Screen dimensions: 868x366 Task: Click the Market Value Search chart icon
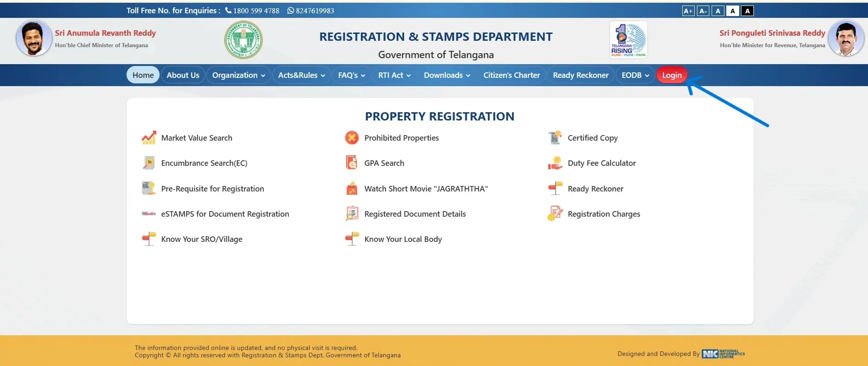click(149, 137)
